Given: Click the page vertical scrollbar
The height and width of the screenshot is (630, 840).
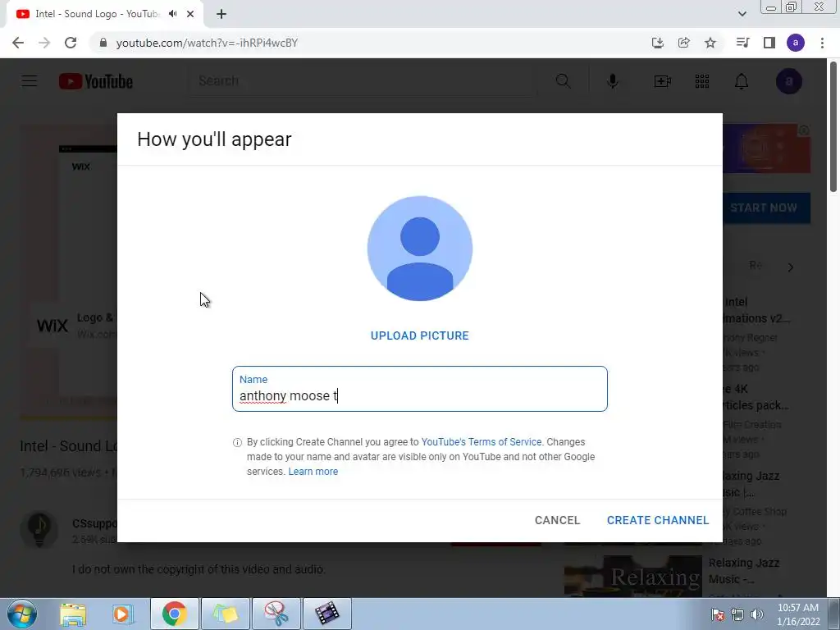Looking at the screenshot, I should click(833, 127).
